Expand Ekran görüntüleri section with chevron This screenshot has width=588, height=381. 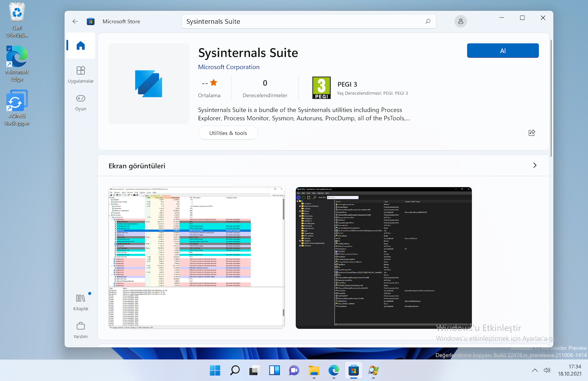535,165
